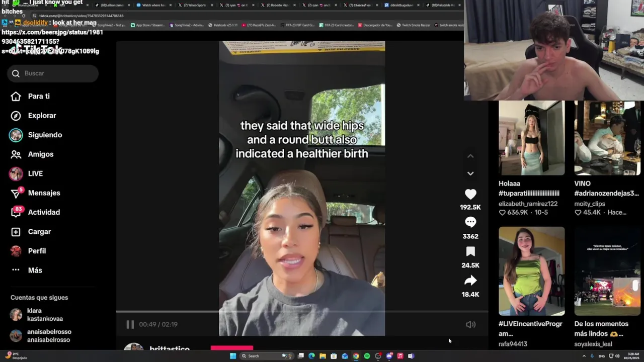644x362 pixels.
Task: Go to the Siguiendo feed
Action: click(x=36, y=135)
